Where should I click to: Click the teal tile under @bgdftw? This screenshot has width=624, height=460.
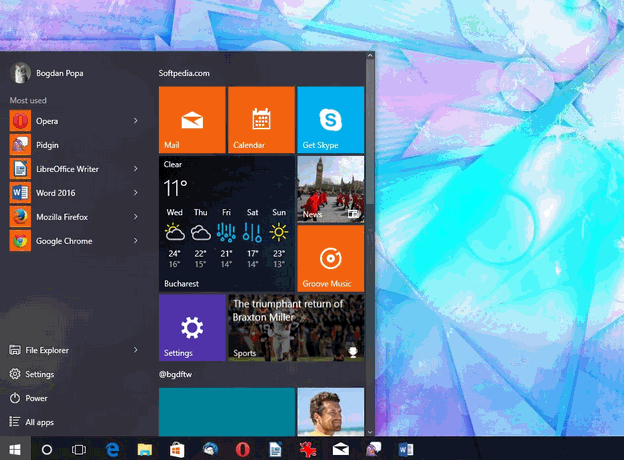[x=227, y=412]
